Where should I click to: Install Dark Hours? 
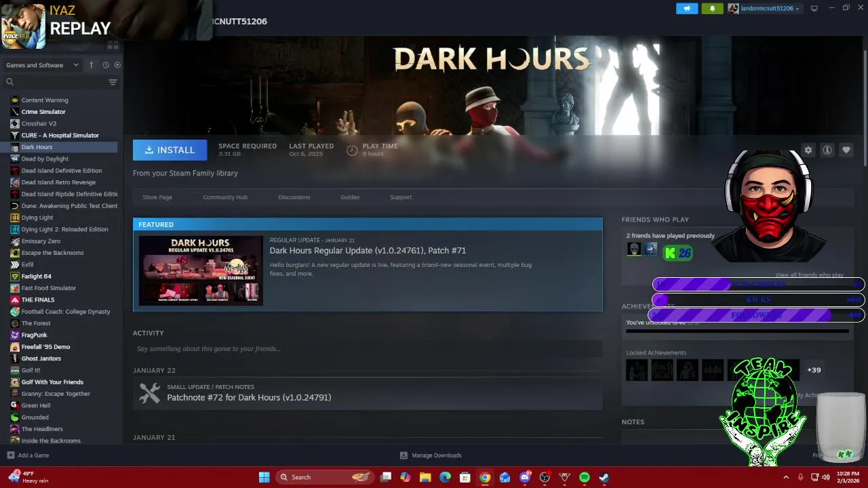pyautogui.click(x=170, y=150)
